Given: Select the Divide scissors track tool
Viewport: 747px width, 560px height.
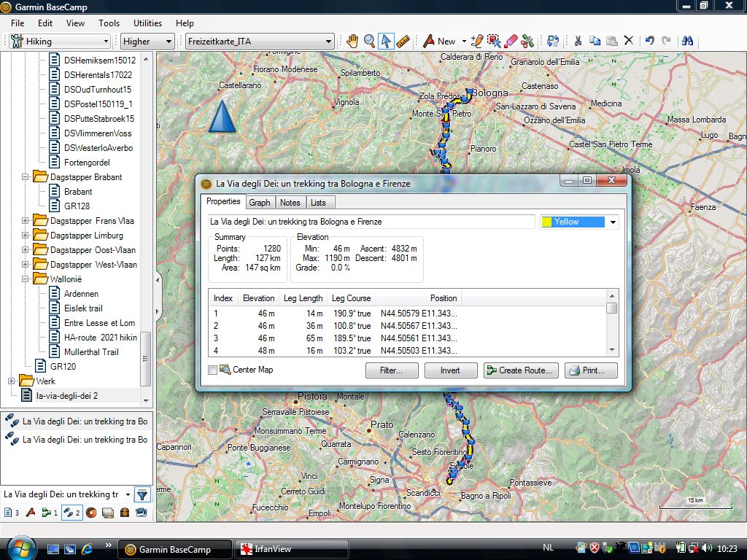Looking at the screenshot, I should 528,42.
